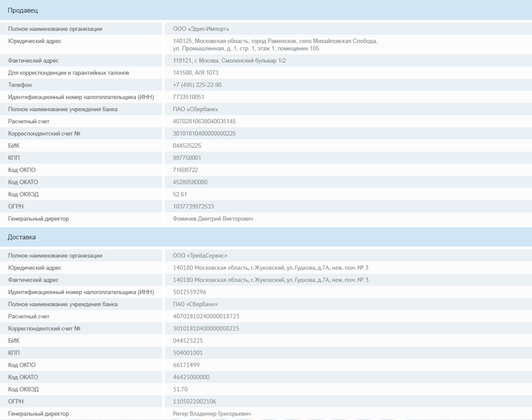Click director name 'Фомичев Дмитрий Викторович'
The height and width of the screenshot is (420, 532).
pos(213,218)
